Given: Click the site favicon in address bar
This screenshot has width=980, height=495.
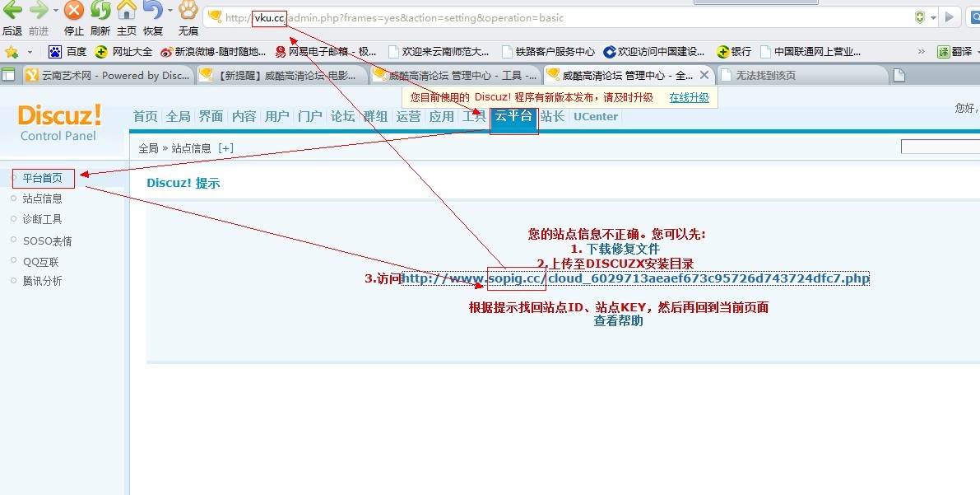Looking at the screenshot, I should 215,17.
